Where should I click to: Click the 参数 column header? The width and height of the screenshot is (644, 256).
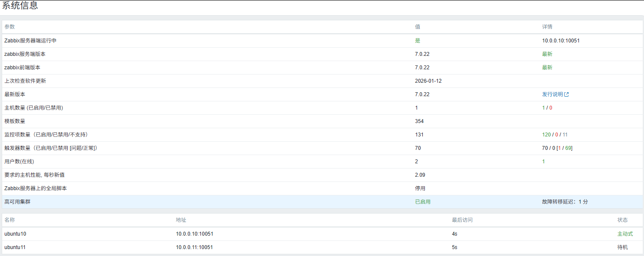click(x=10, y=27)
